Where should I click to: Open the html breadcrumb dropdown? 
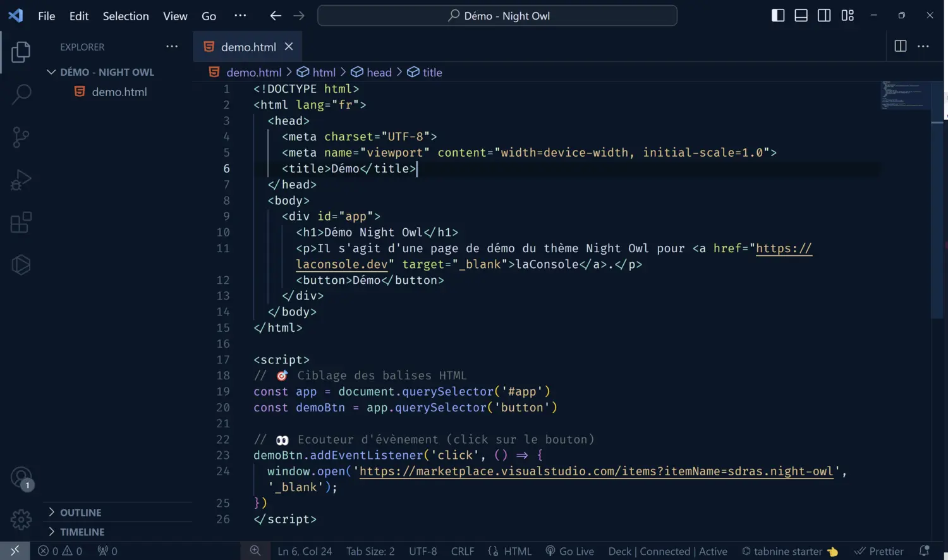point(317,72)
